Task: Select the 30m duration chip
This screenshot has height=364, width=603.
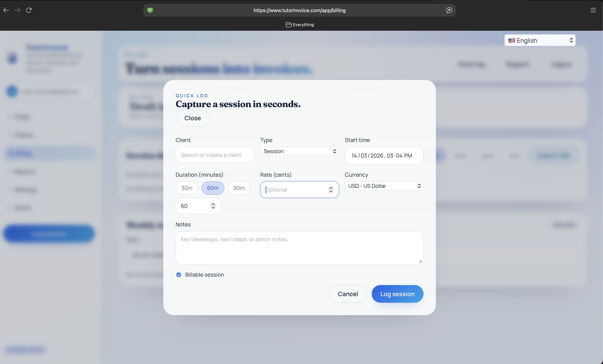Action: click(187, 188)
